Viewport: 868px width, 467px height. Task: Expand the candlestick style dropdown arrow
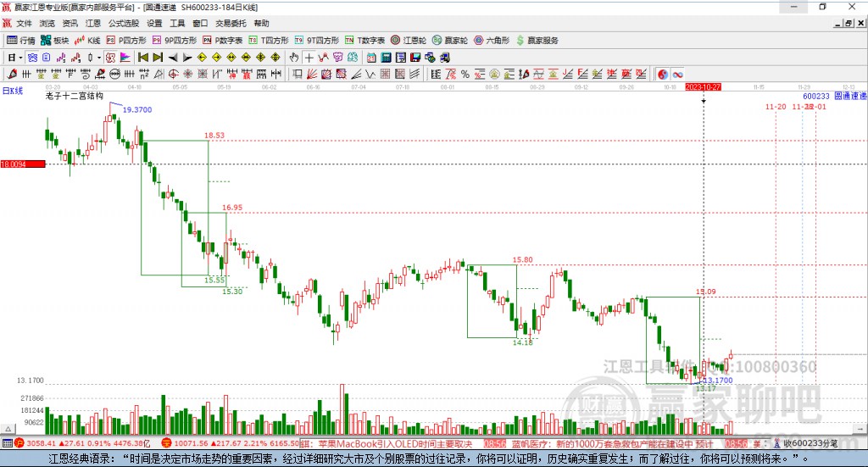tap(99, 58)
